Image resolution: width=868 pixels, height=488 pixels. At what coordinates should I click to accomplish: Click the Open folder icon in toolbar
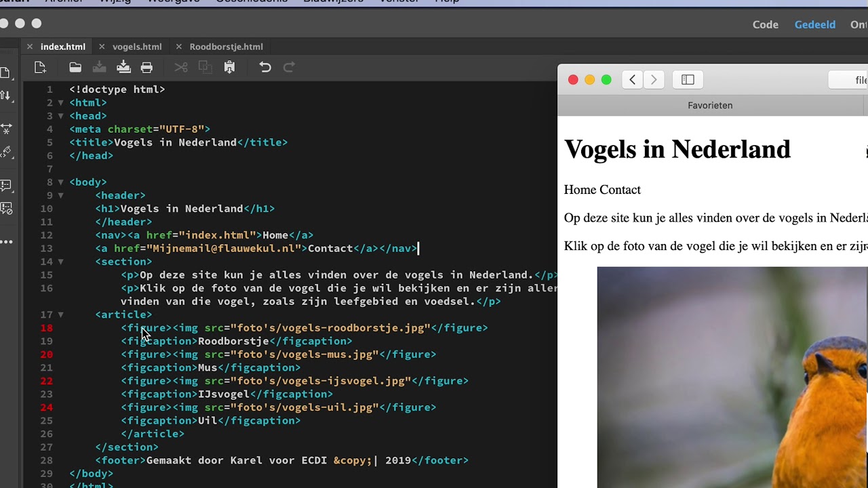coord(75,67)
